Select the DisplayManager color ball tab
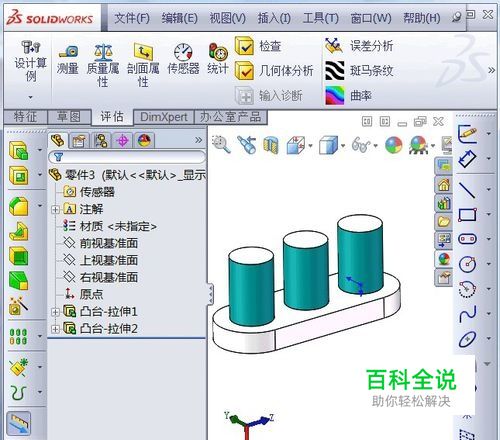The width and height of the screenshot is (500, 440). click(x=144, y=141)
